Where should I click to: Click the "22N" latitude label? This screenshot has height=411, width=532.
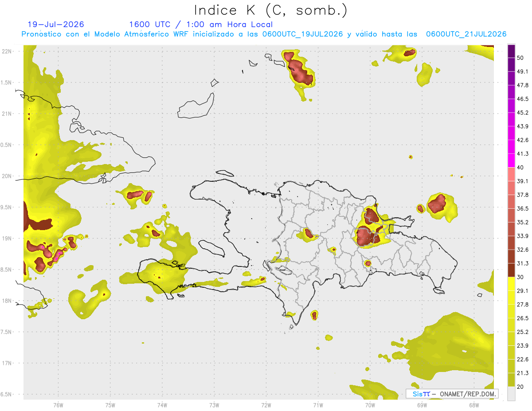7,51
